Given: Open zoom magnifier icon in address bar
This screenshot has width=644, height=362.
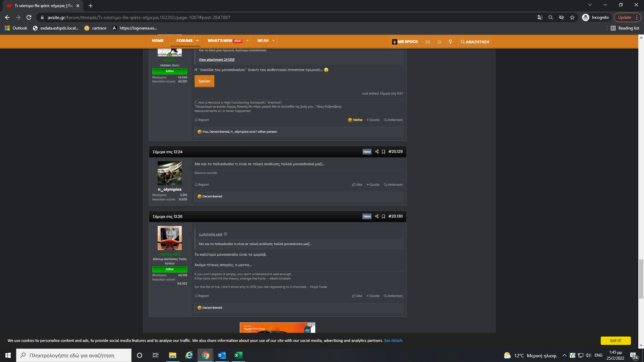Looking at the screenshot, I should 551,17.
